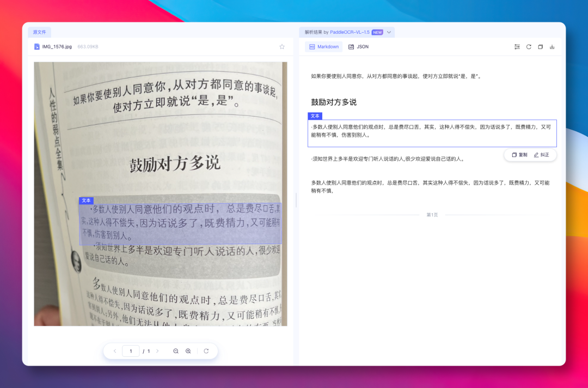The height and width of the screenshot is (388, 588).
Task: Click the NEW badge beside the model name
Action: [377, 32]
